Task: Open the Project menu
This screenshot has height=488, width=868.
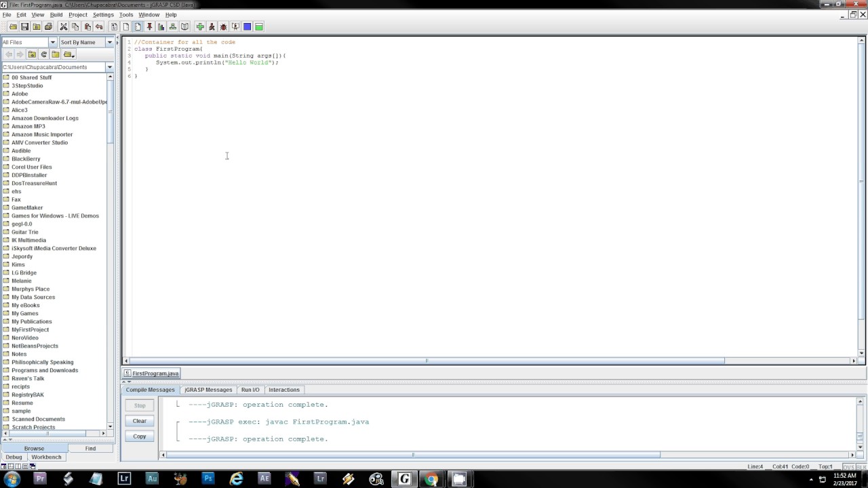Action: 78,14
